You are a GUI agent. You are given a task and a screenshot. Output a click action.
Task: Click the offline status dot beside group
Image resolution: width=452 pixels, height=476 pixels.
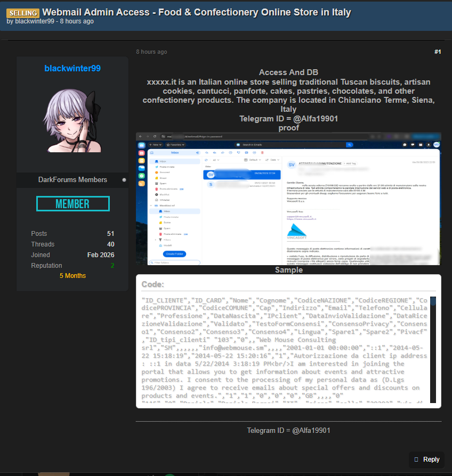tap(124, 180)
